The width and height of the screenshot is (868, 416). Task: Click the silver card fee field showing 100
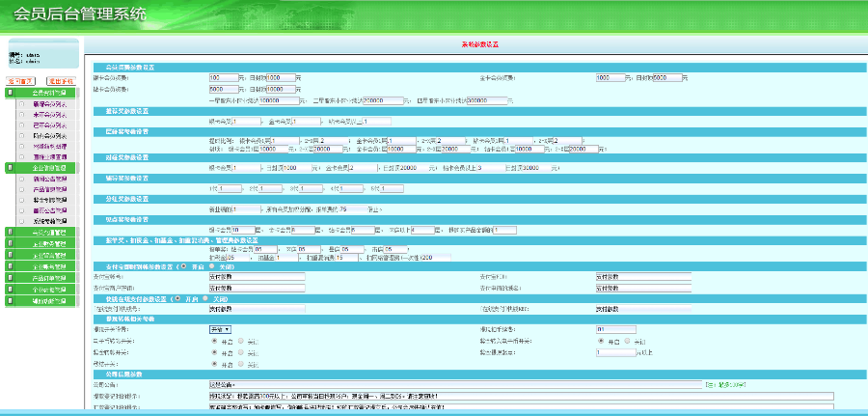tap(222, 77)
